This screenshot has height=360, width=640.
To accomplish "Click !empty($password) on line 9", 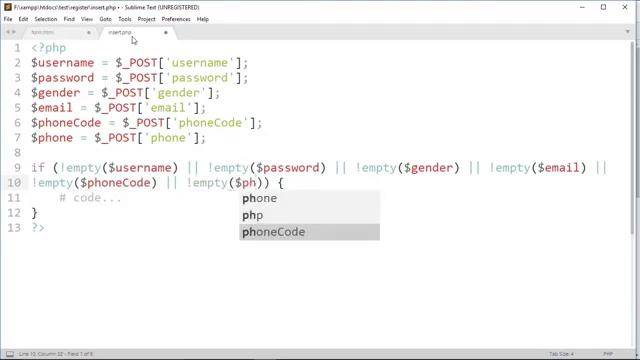I will pyautogui.click(x=267, y=168).
